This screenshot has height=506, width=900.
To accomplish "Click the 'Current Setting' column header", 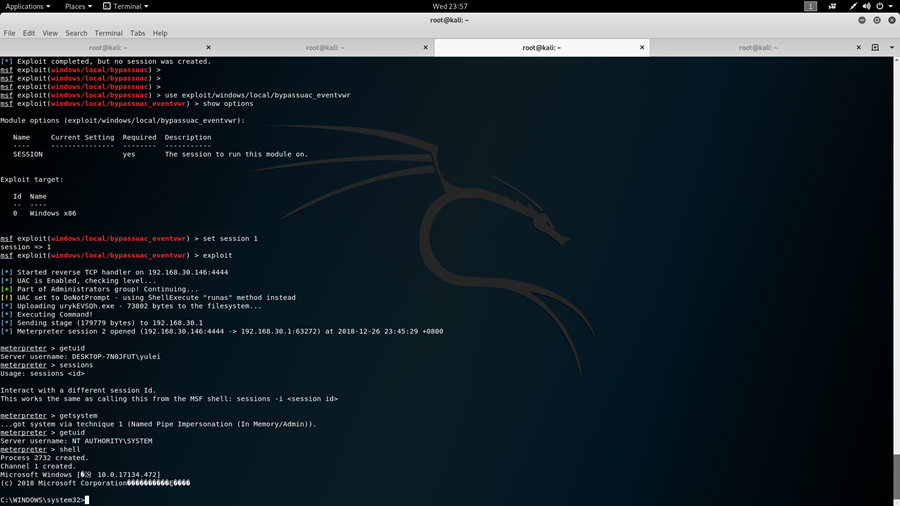I will [82, 138].
